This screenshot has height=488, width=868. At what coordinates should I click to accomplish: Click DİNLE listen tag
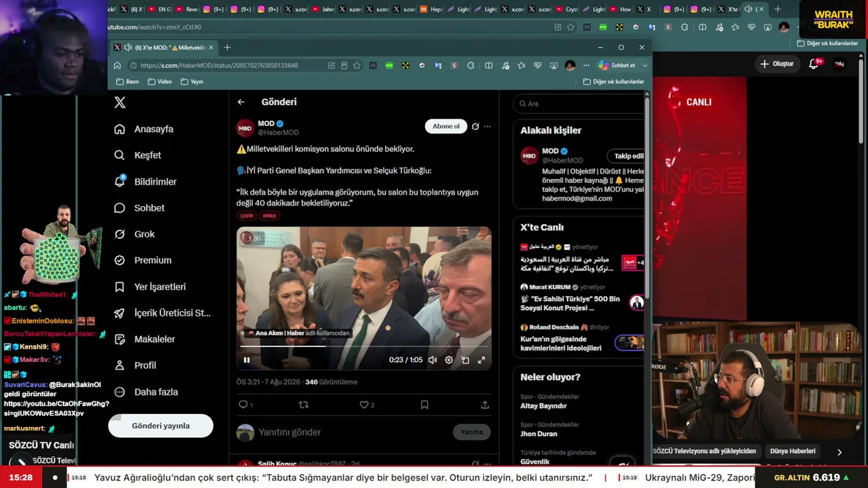(x=269, y=216)
